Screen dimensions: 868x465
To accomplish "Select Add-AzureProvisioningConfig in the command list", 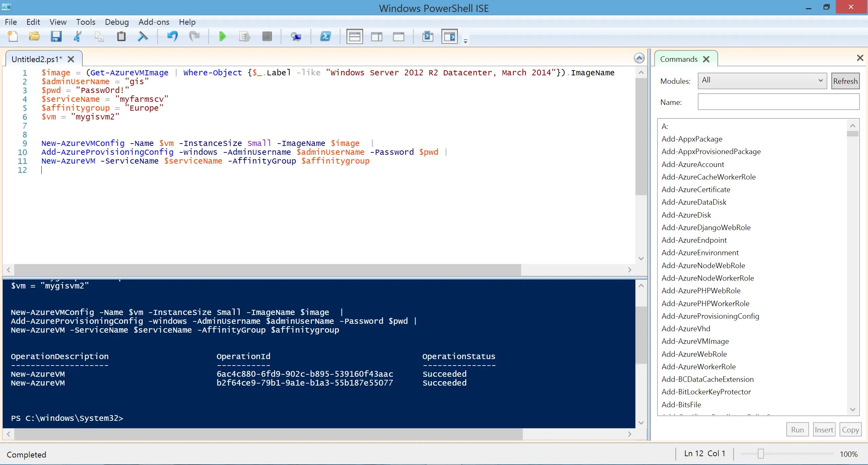I will 710,316.
